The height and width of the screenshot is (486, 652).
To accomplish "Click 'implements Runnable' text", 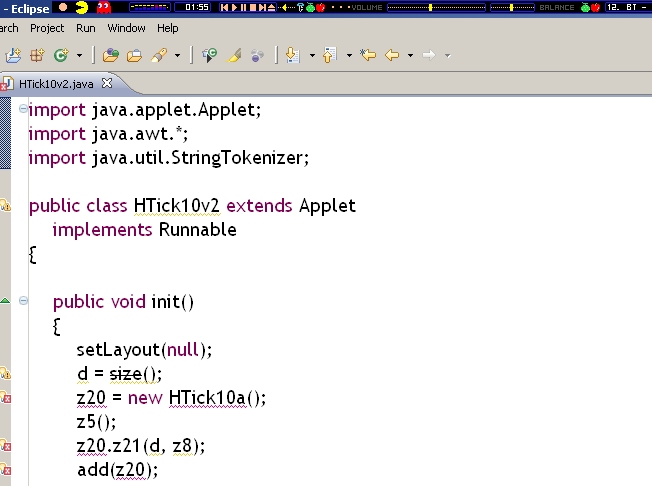I will [144, 230].
